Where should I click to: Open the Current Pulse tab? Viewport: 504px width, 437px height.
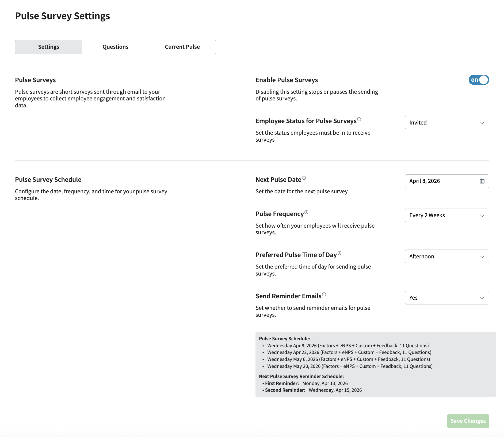coord(182,47)
